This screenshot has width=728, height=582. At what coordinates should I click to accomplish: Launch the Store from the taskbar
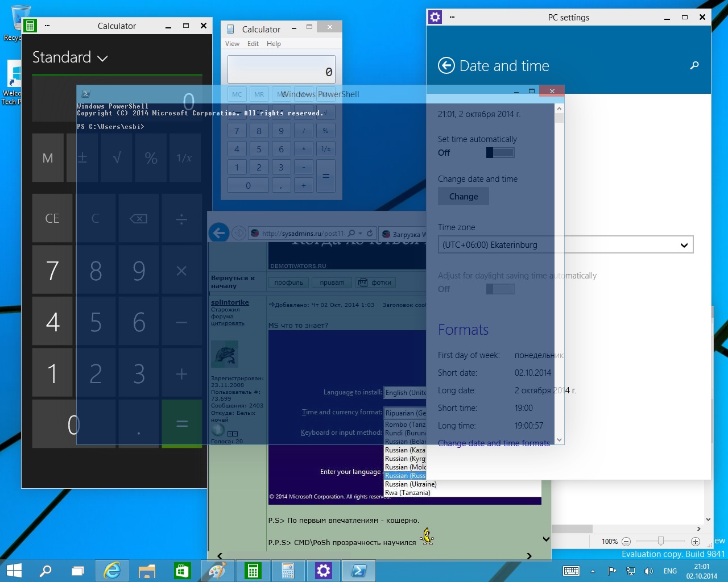pos(182,571)
